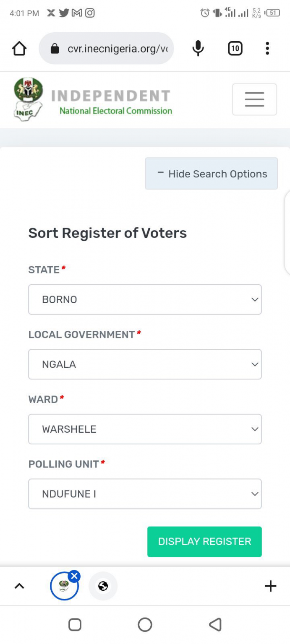Tap the Android recent apps square button

[75, 625]
